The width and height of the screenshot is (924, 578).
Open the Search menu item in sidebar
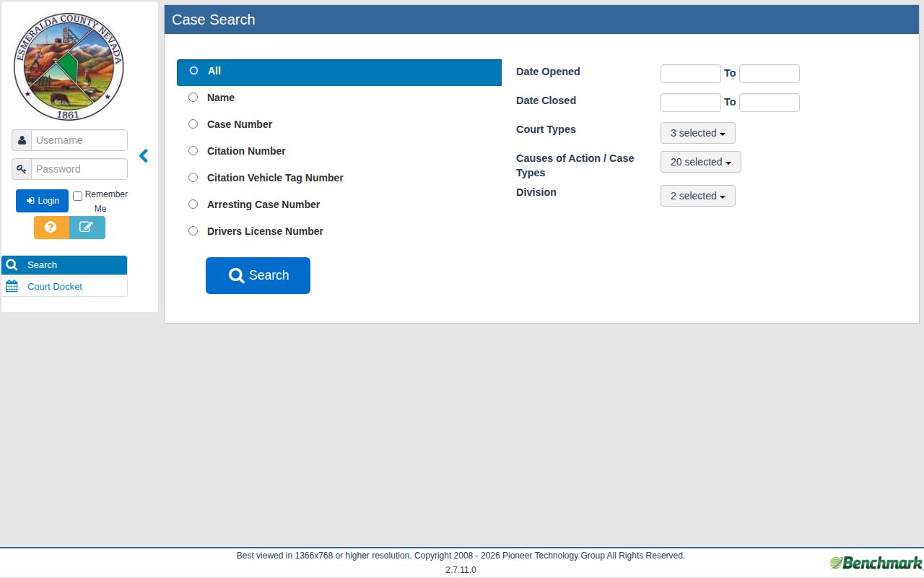[64, 265]
